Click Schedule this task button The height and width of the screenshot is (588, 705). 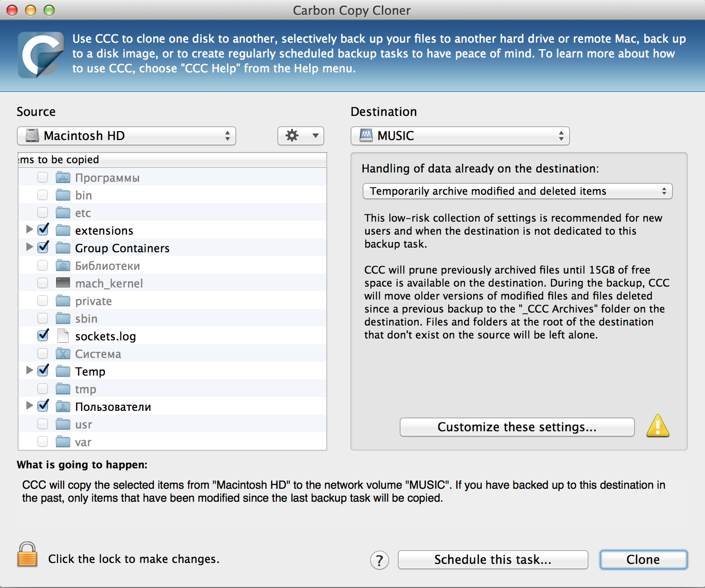coord(493,560)
